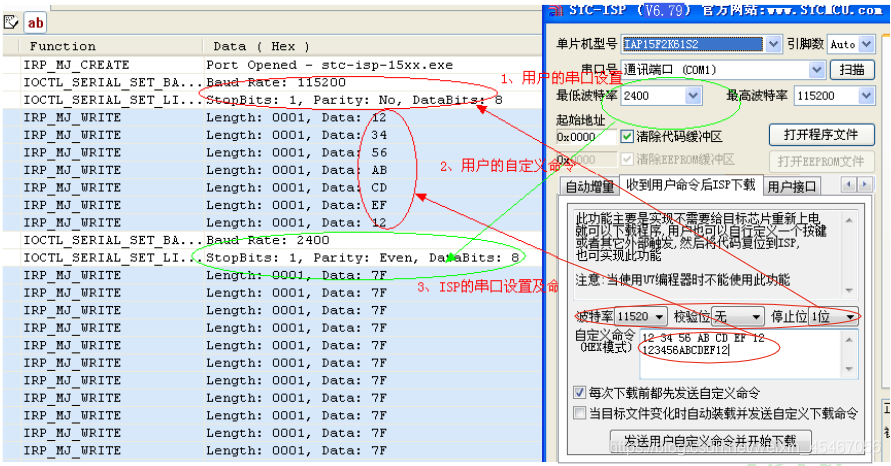The width and height of the screenshot is (891, 466).
Task: Click the 起始地址 0x0000 input field
Action: click(586, 137)
